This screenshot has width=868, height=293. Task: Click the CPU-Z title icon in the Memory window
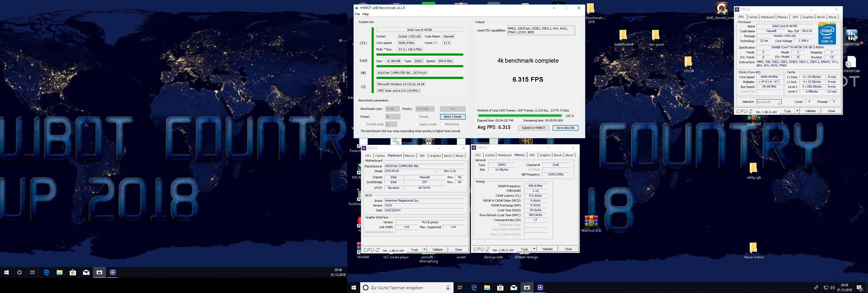474,147
